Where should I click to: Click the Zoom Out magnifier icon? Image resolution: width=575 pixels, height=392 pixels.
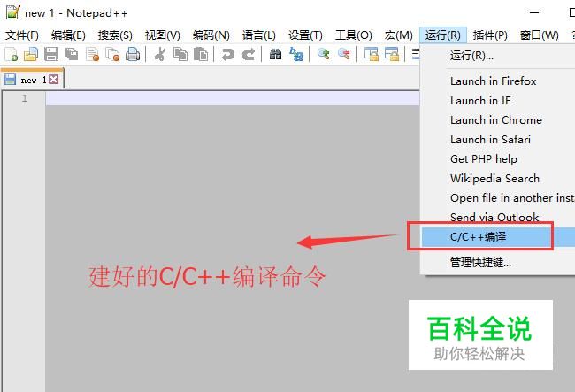[343, 54]
